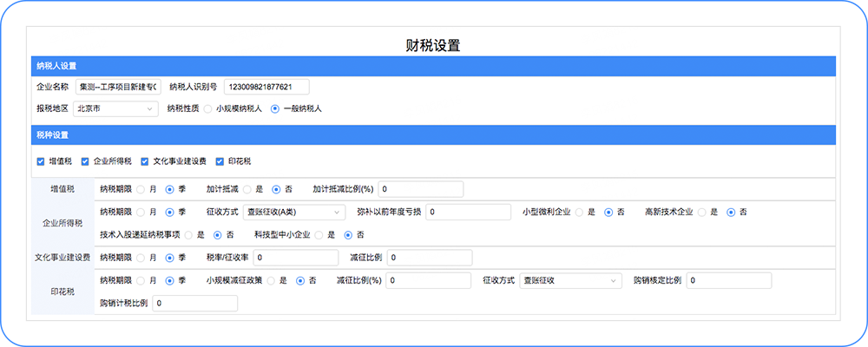The width and height of the screenshot is (868, 347).
Task: Click the 税种设置 section header
Action: click(x=433, y=135)
